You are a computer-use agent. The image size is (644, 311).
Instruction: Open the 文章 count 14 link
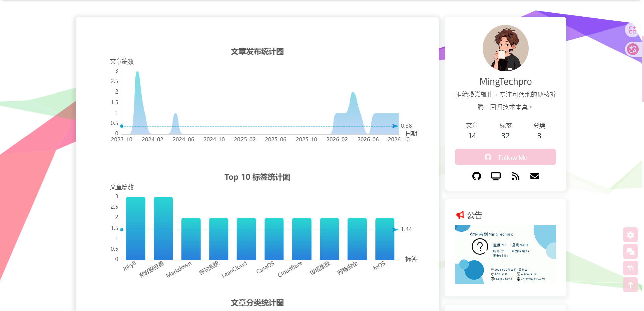(472, 131)
